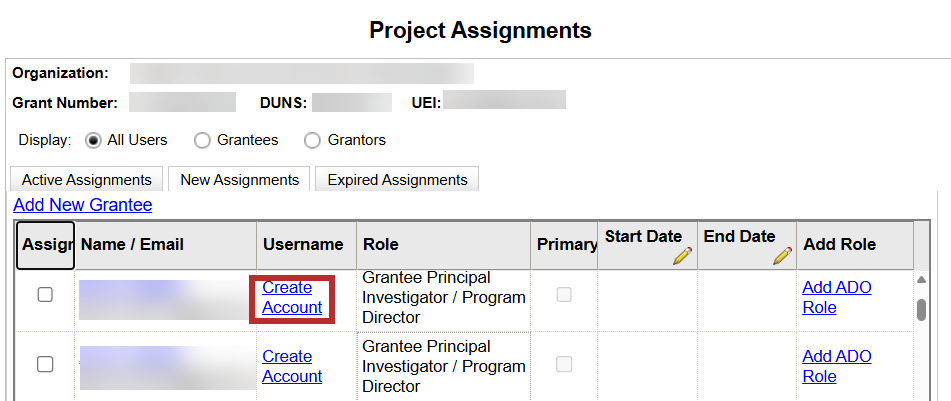Open the New Assignments tab
The height and width of the screenshot is (401, 951).
[239, 180]
